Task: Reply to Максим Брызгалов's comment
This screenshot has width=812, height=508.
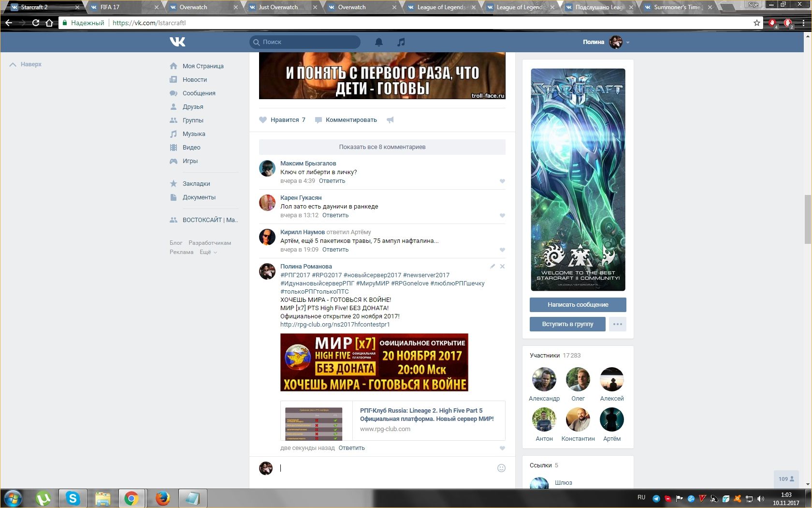Action: (332, 181)
